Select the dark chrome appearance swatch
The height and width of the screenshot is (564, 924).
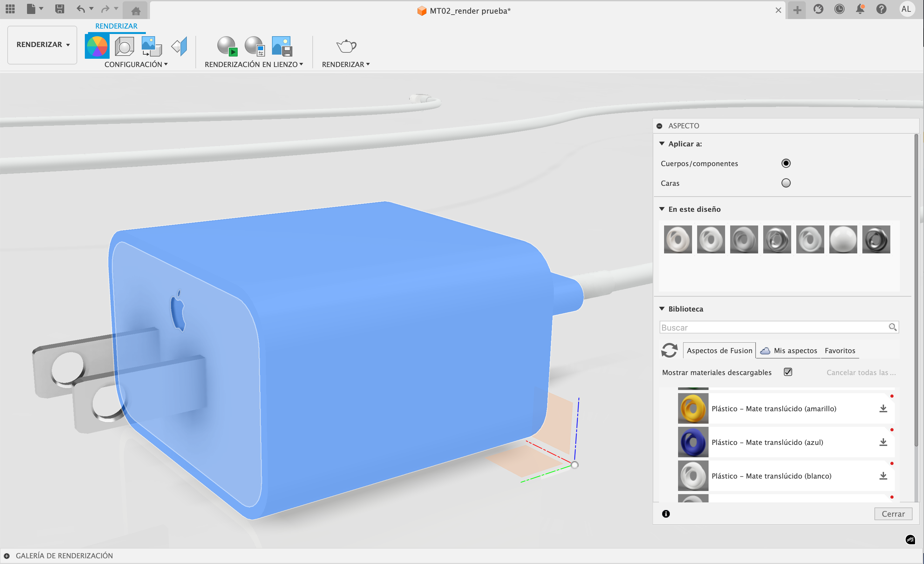tap(876, 239)
